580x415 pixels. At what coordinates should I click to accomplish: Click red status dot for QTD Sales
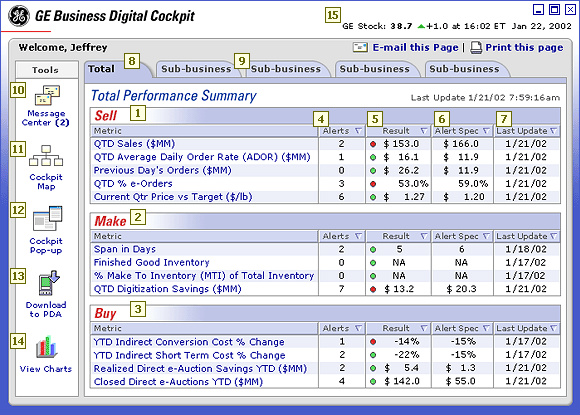pyautogui.click(x=373, y=144)
